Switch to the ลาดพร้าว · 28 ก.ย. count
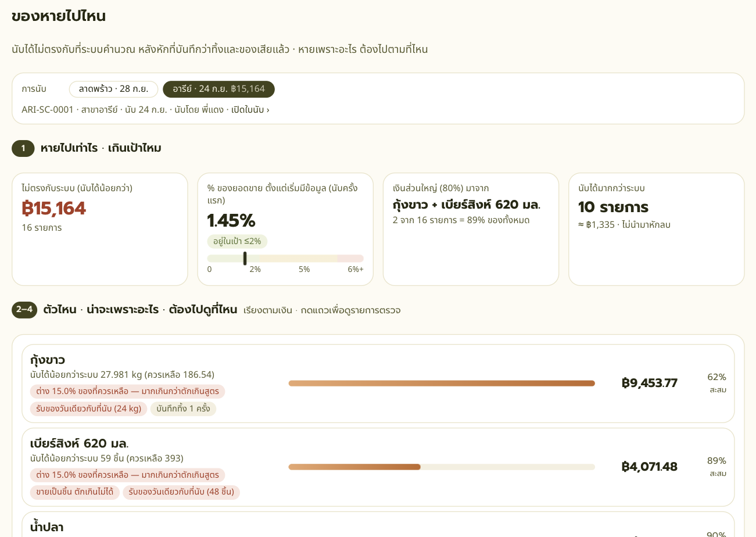 [113, 89]
